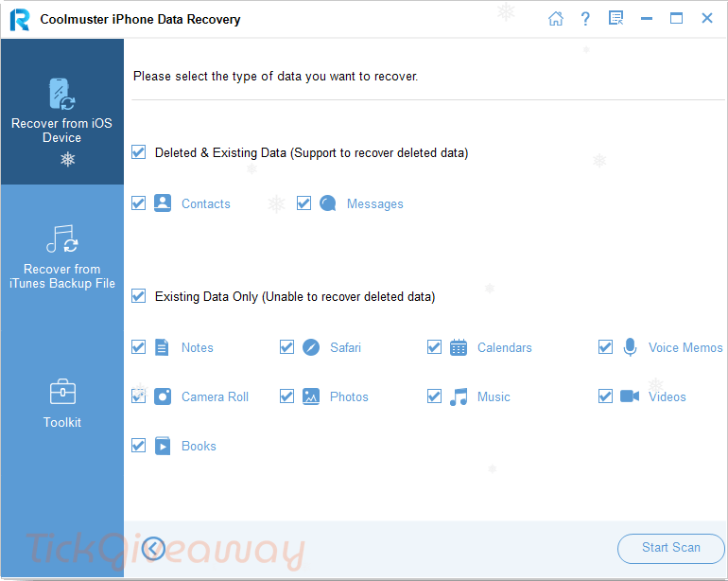Click the Voice Memos microphone icon
The image size is (728, 581).
coord(630,347)
